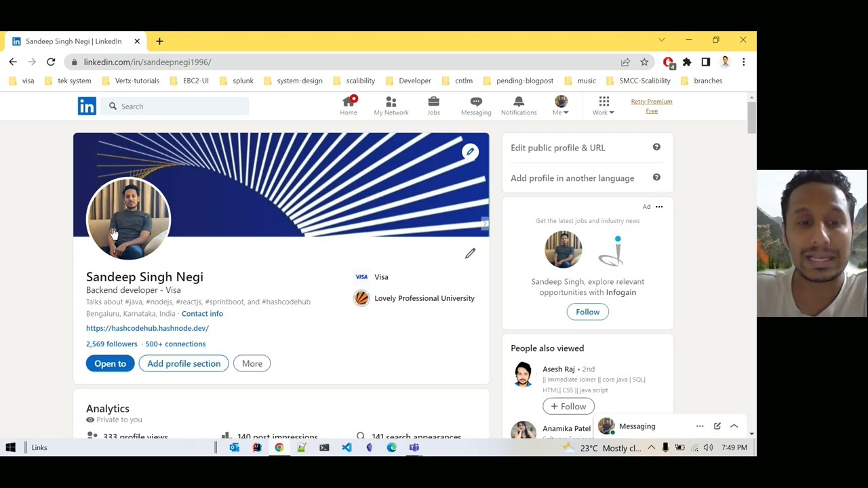Expand the messaging panel chevron

coord(734,426)
